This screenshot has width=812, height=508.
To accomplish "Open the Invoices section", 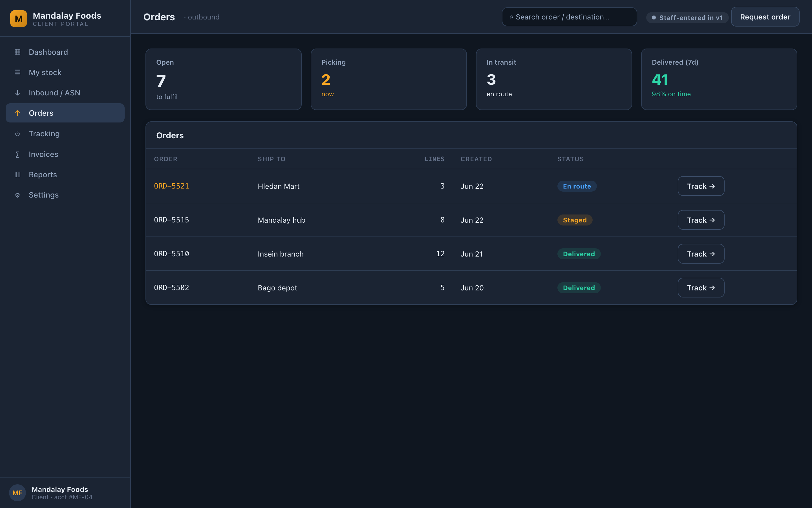I will pos(65,154).
